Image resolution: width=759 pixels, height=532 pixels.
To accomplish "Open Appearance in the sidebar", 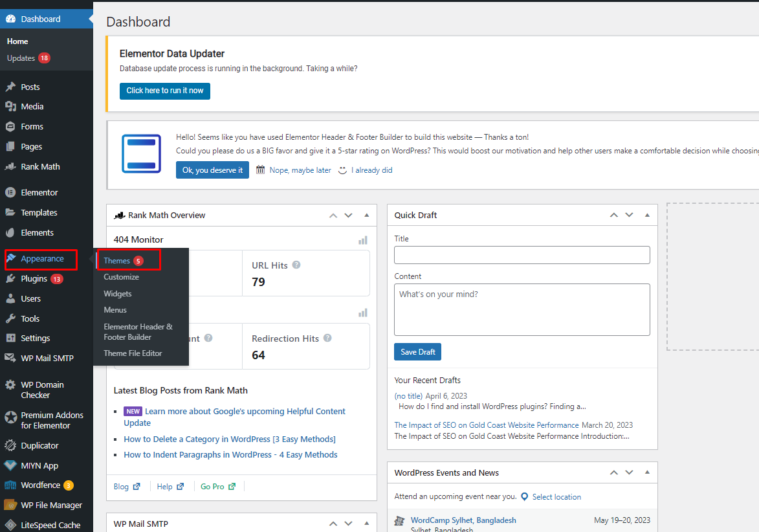I will point(42,258).
